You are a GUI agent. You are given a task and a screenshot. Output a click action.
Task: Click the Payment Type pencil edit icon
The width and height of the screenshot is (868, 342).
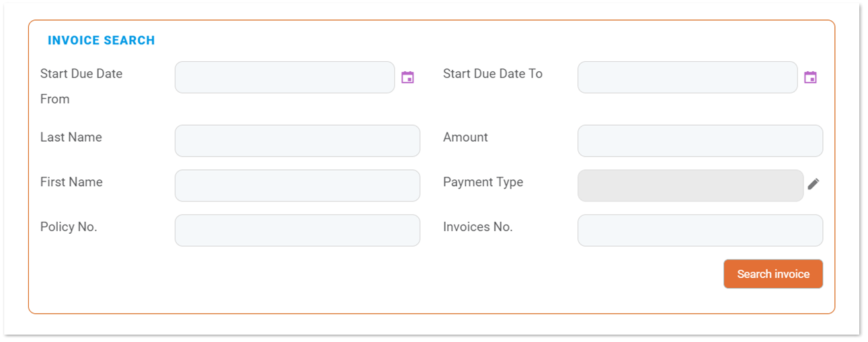tap(814, 184)
